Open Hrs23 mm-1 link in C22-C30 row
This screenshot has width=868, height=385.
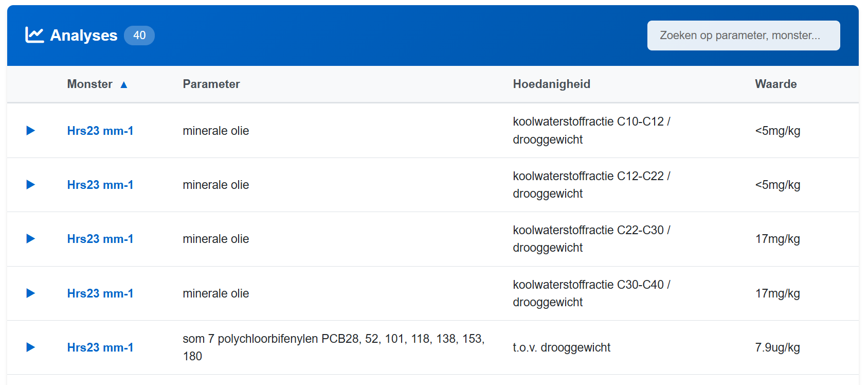coord(100,239)
